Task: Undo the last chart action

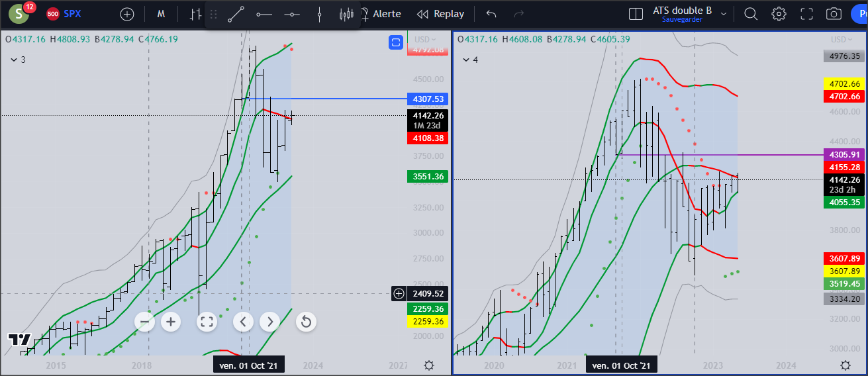Action: (491, 14)
